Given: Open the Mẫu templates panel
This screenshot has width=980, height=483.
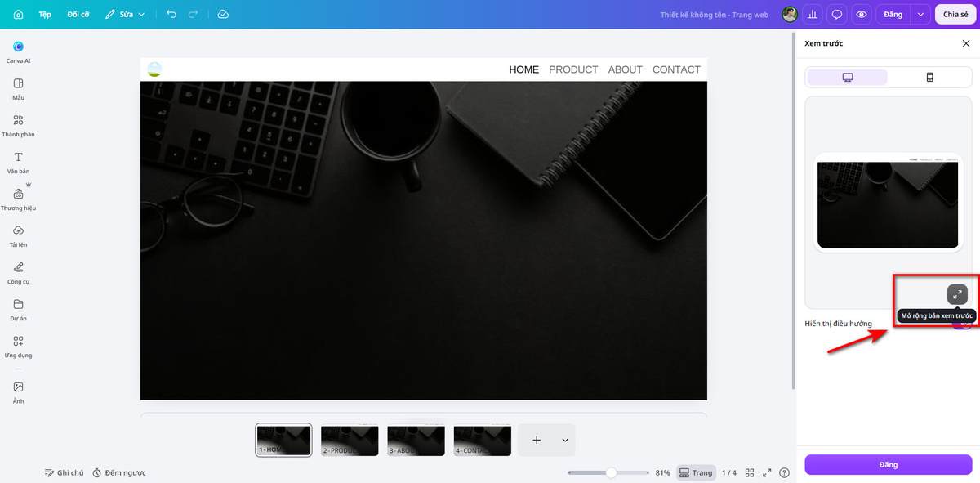Looking at the screenshot, I should (18, 89).
